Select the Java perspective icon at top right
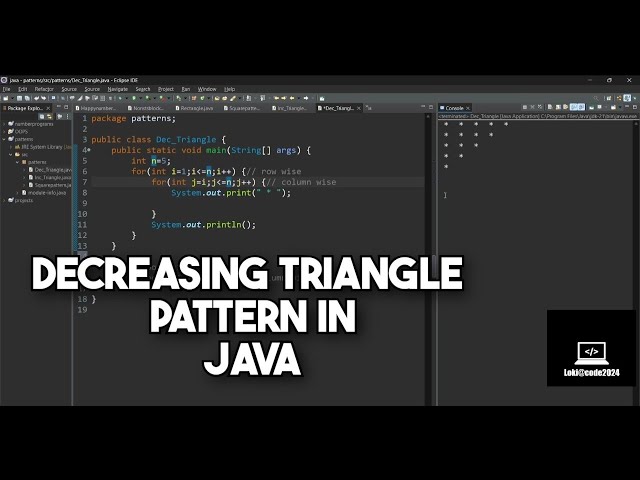 pos(627,98)
